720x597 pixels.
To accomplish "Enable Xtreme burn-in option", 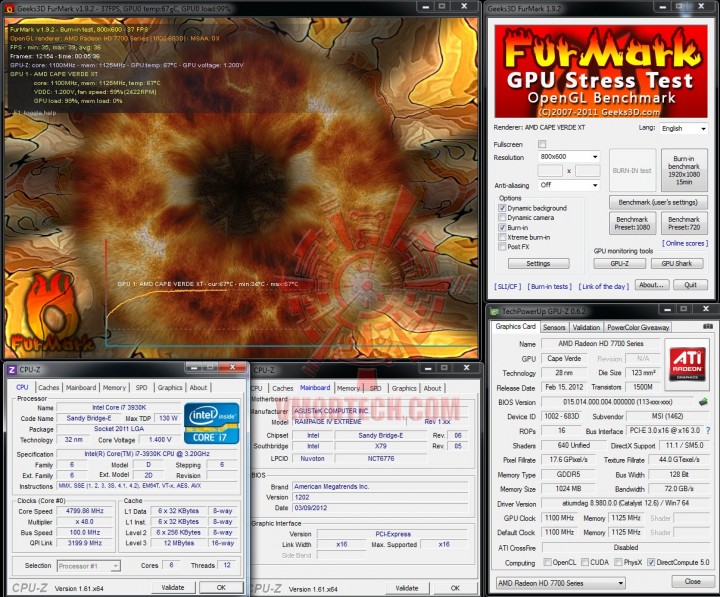I will click(502, 237).
